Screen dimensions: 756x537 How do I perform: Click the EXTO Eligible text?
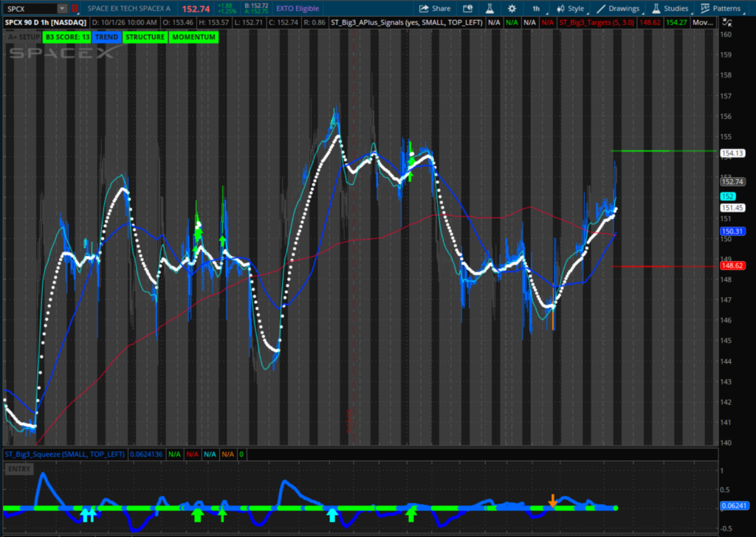[298, 9]
